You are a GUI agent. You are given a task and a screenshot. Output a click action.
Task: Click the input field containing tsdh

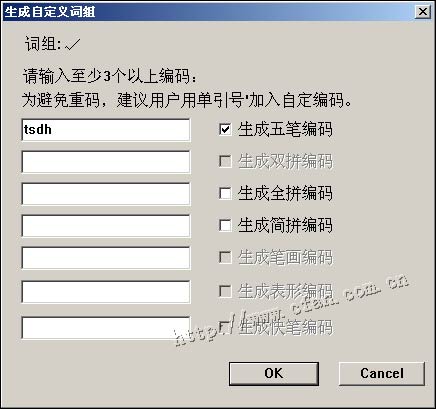(x=106, y=130)
